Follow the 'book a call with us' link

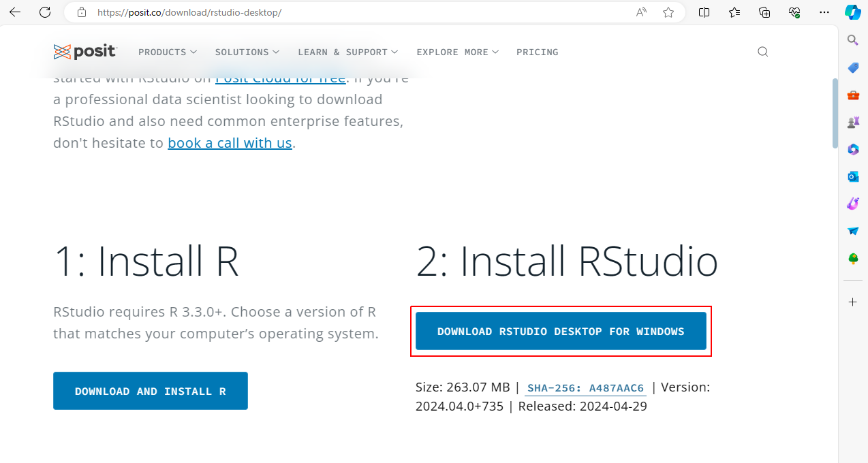coord(230,143)
